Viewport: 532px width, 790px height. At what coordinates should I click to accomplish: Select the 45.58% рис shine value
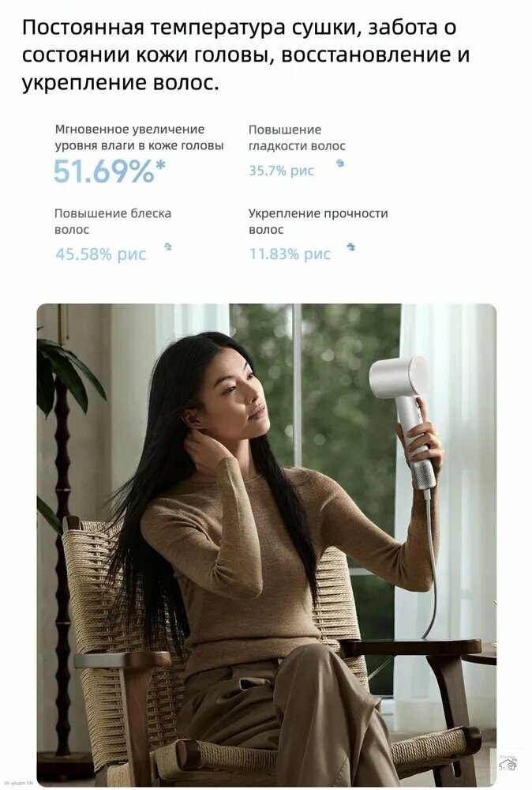[101, 254]
